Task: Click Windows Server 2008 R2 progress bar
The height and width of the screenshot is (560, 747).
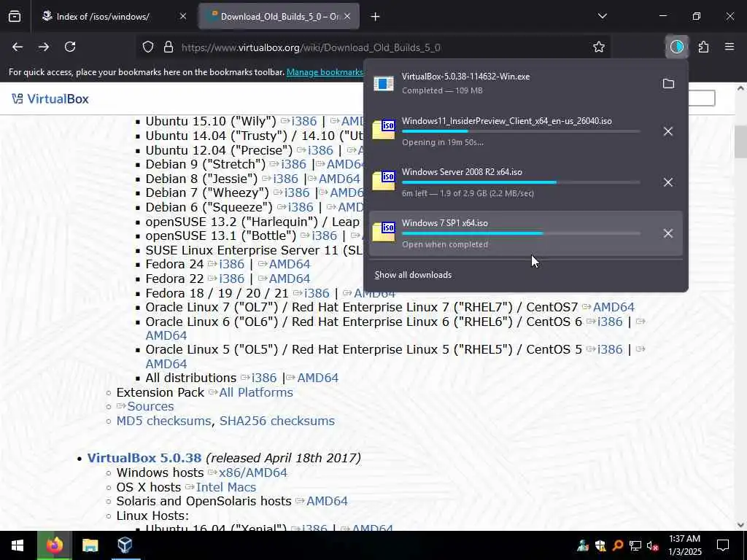Action: coord(521,182)
